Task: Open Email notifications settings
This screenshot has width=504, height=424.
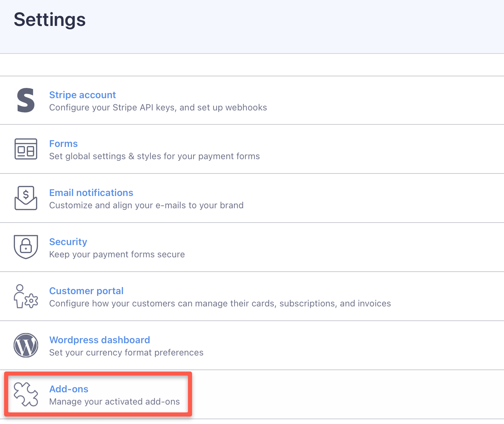Action: coord(91,193)
